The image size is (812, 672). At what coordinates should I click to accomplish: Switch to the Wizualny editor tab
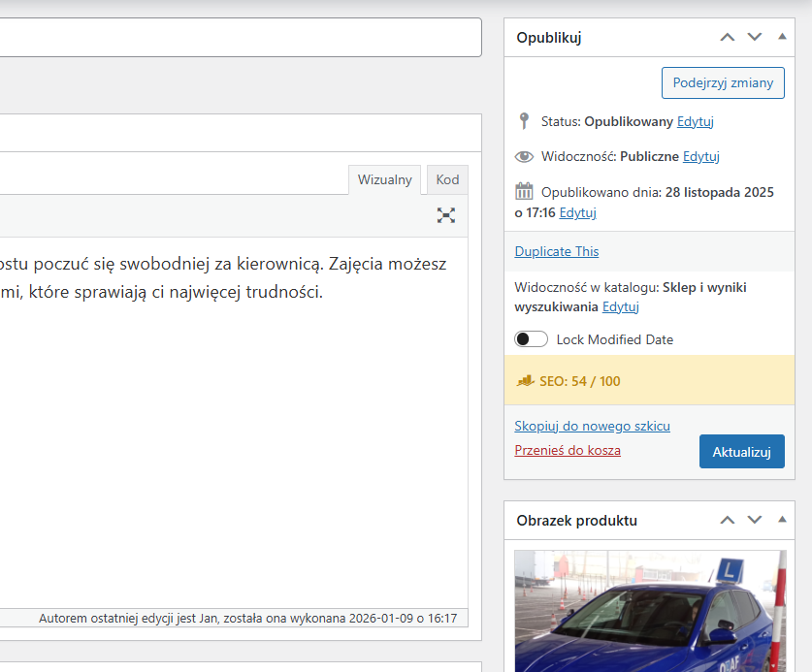pyautogui.click(x=384, y=180)
